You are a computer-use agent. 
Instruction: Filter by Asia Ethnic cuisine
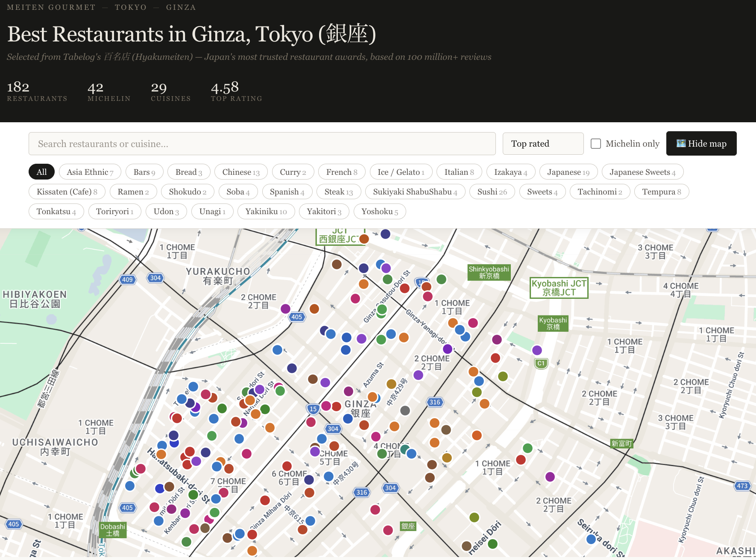[90, 172]
